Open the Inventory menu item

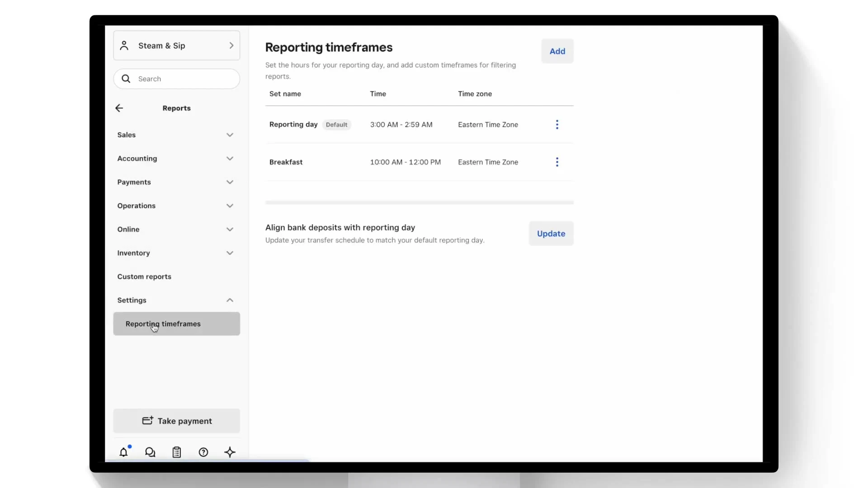coord(176,253)
